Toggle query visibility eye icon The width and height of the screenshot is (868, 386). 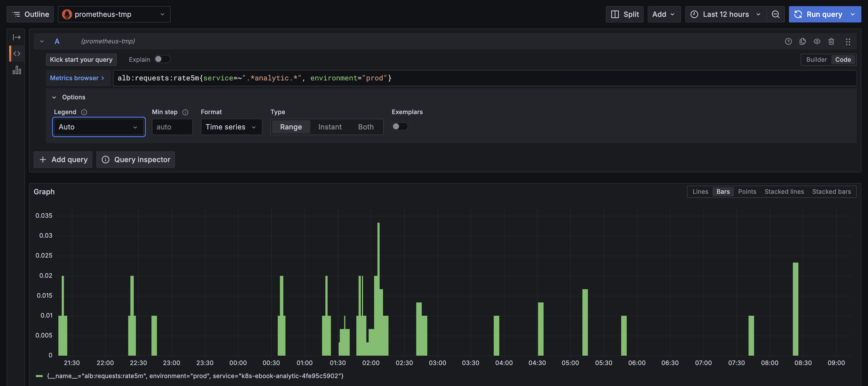(817, 41)
